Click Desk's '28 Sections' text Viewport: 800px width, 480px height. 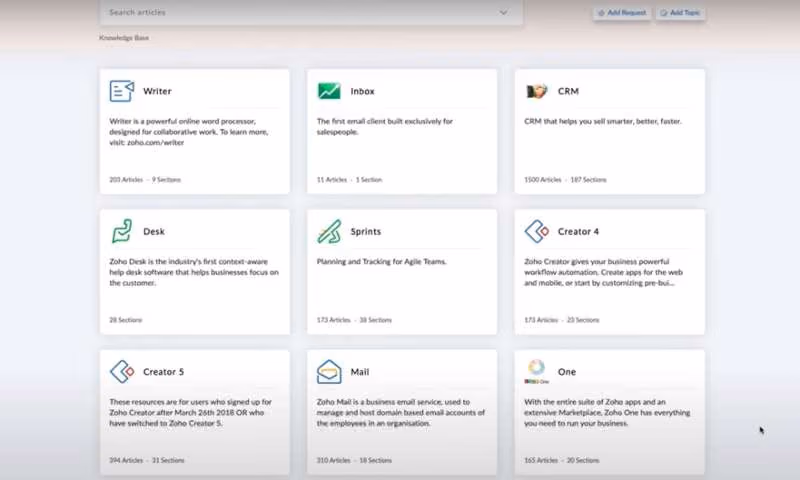coord(126,320)
